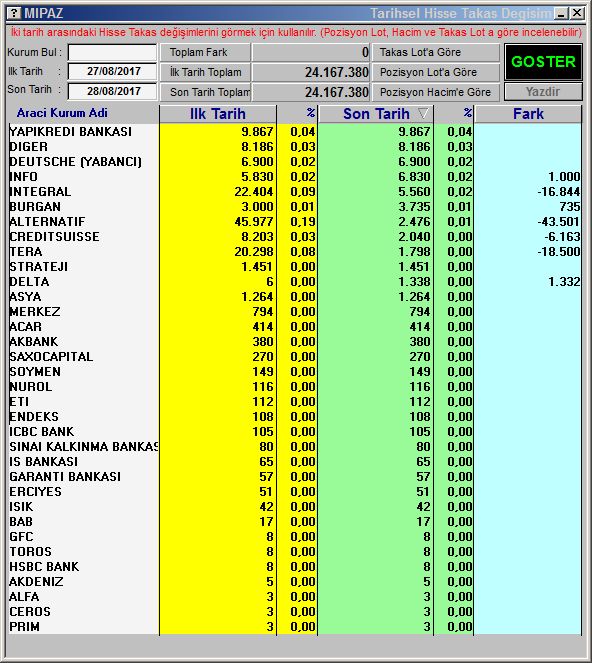Select INTEGRAL row name
The image size is (592, 663).
tap(40, 192)
